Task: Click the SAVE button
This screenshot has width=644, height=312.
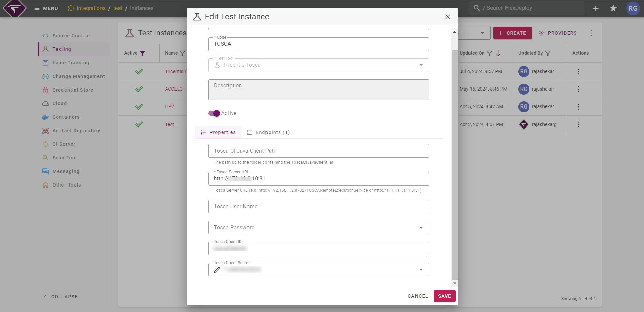Action: [x=444, y=296]
